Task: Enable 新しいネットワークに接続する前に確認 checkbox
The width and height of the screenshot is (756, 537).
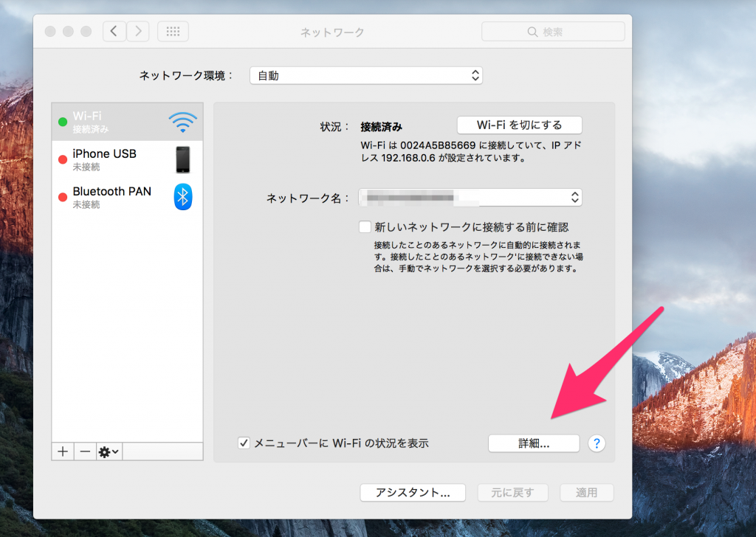Action: click(365, 227)
